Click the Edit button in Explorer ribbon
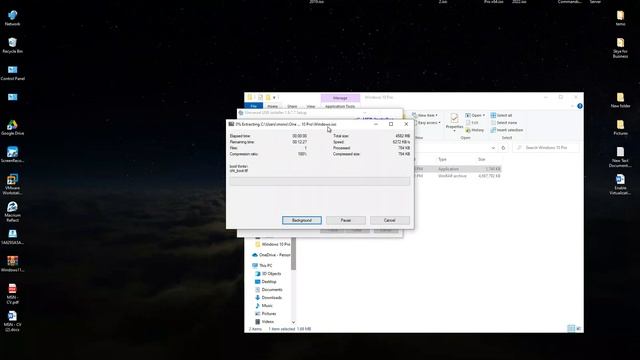This screenshot has width=640, height=360. [473, 122]
